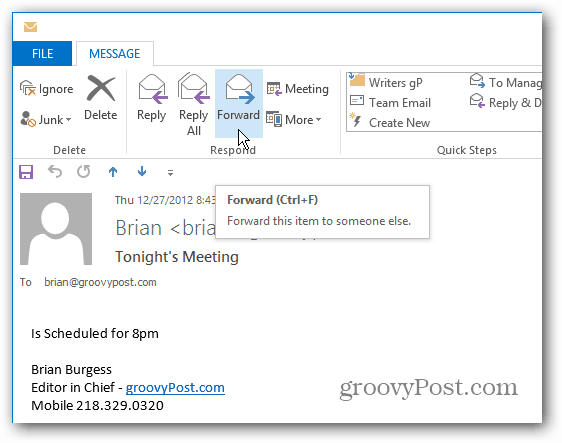
Task: Click the sender's contact photo placeholder
Action: 56,229
